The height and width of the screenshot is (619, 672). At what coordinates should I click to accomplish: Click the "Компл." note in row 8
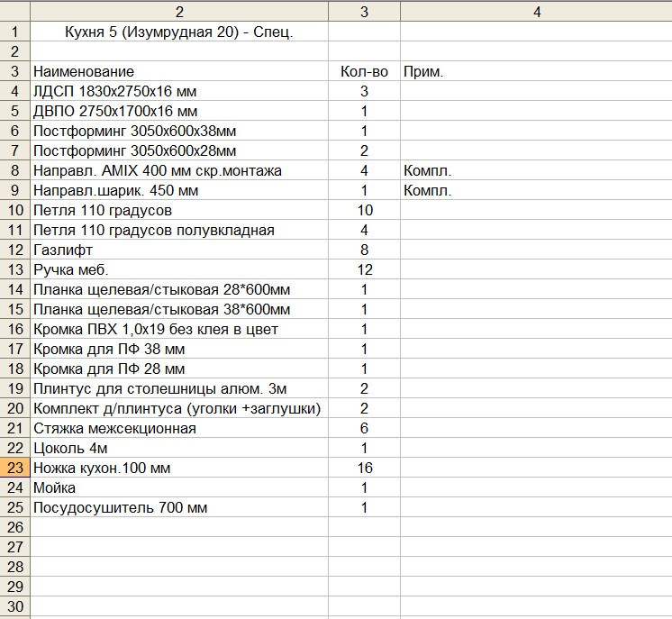tap(427, 170)
